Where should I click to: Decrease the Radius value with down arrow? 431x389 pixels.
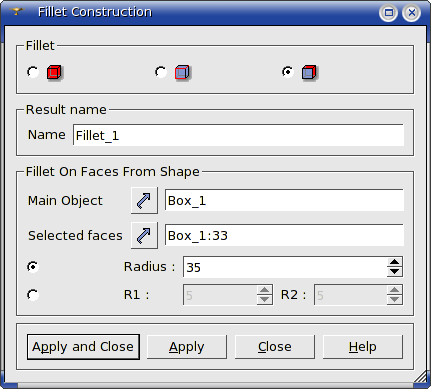click(394, 272)
